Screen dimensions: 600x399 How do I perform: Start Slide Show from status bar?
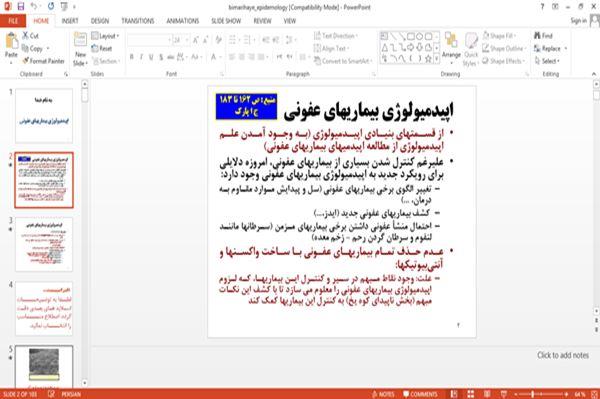tap(504, 394)
